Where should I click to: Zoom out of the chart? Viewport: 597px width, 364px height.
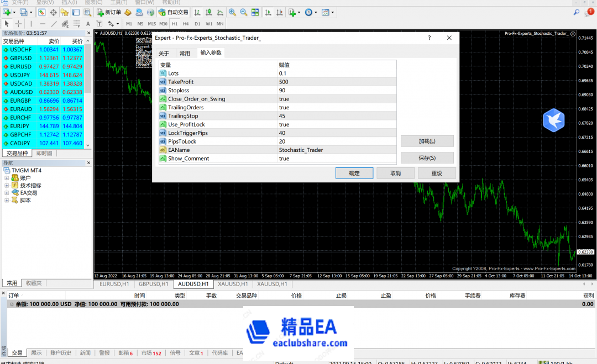click(244, 12)
